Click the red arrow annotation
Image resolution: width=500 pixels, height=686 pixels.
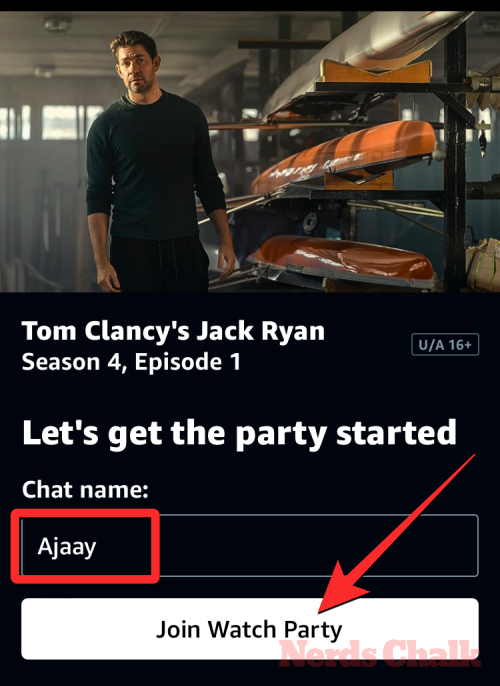click(x=396, y=534)
